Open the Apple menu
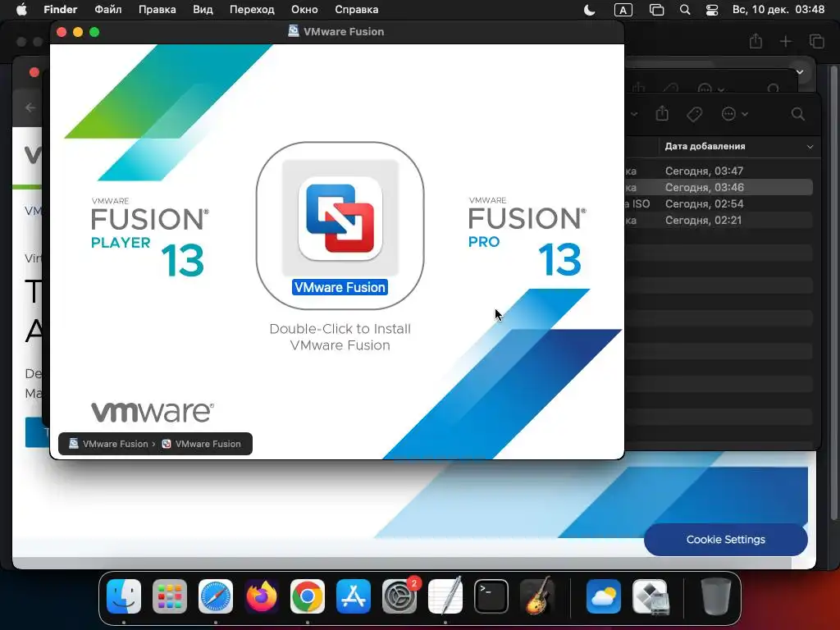Screen dimensions: 840x630 (21, 10)
